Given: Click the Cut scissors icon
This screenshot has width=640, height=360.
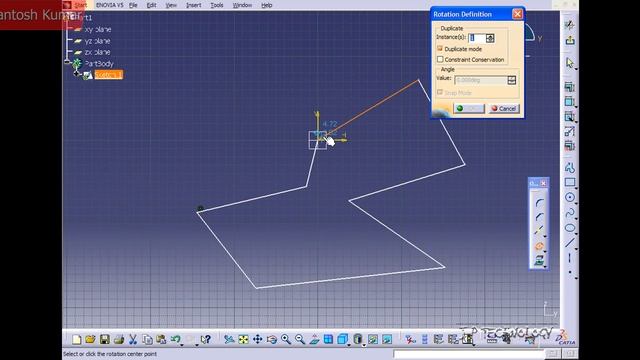Looking at the screenshot, I should [133, 339].
